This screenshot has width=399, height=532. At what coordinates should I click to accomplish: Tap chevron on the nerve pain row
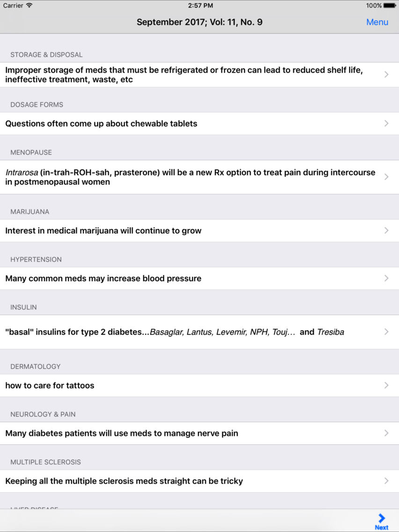tap(386, 433)
